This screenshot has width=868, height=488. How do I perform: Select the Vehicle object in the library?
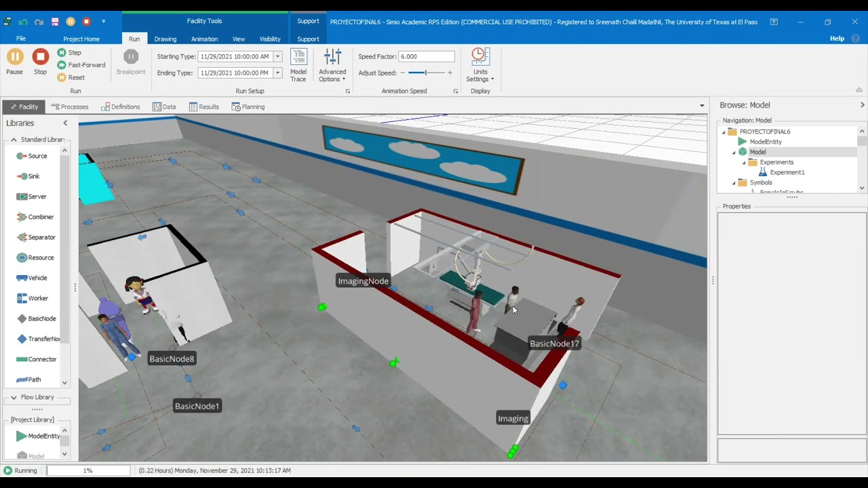(x=32, y=278)
